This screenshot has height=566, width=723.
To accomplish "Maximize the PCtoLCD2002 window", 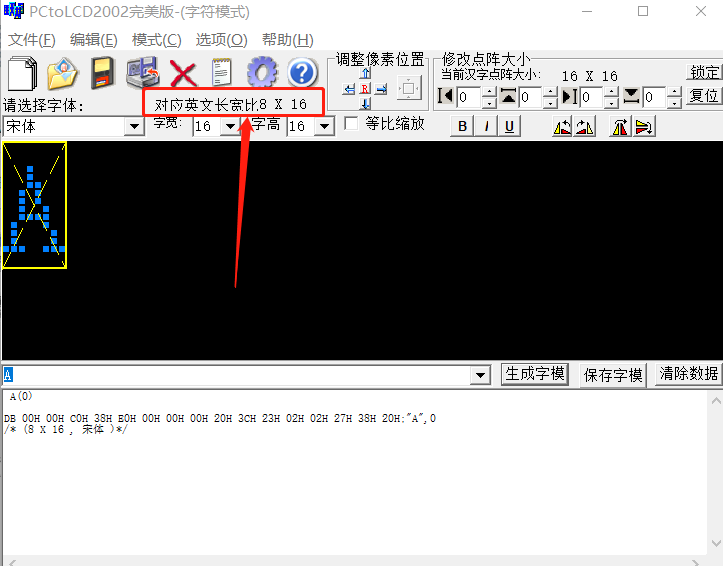I will click(643, 11).
